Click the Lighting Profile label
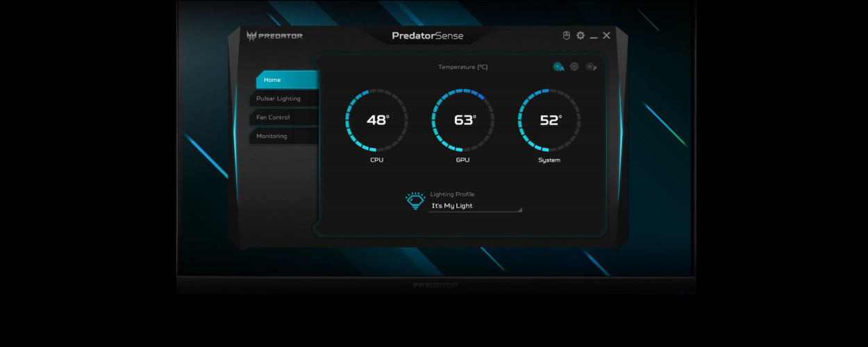This screenshot has width=868, height=347. (x=453, y=194)
